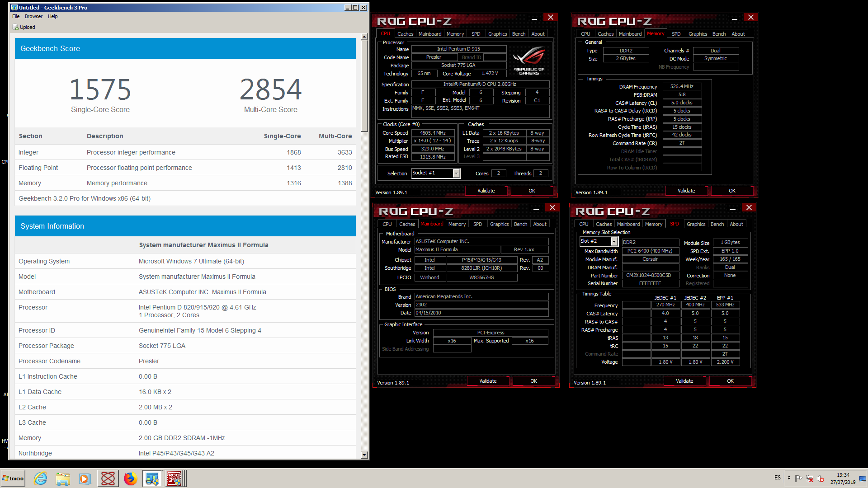
Task: Close the SPD tab CPU-Z window
Action: [x=749, y=207]
